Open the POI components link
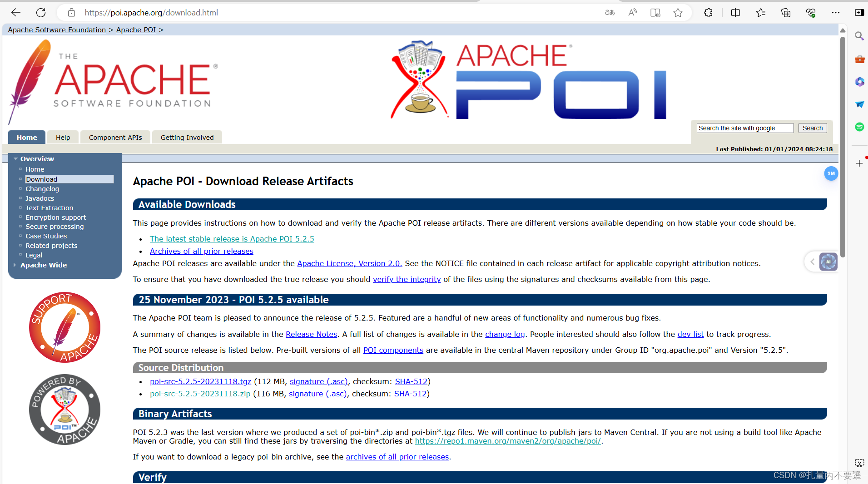Viewport: 868px width, 484px height. (x=393, y=350)
